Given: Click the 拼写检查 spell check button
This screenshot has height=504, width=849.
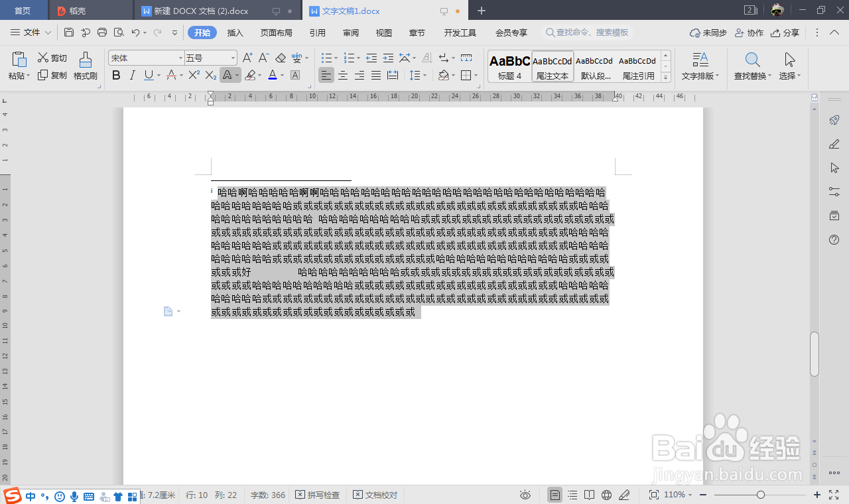Looking at the screenshot, I should (x=318, y=495).
